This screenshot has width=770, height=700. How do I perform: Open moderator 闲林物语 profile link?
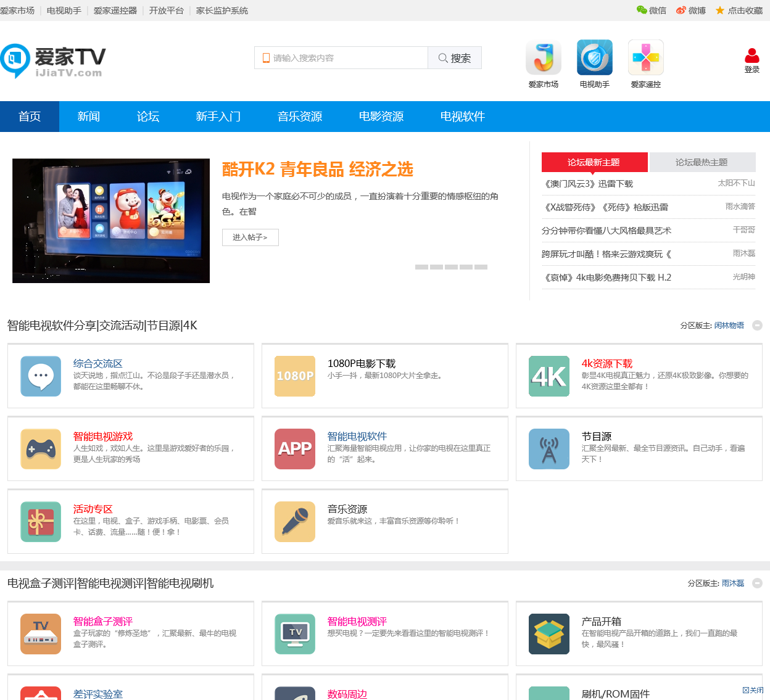[729, 325]
